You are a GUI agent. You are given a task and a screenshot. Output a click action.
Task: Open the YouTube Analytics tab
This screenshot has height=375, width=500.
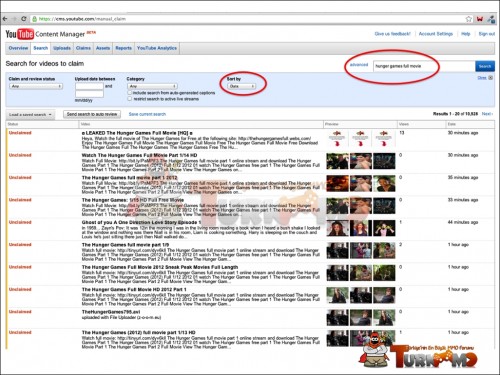click(x=157, y=48)
